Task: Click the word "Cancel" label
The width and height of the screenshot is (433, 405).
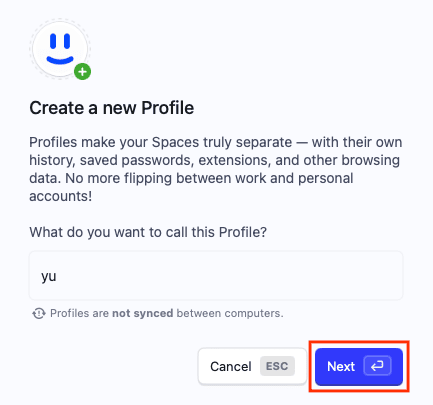Action: [231, 367]
